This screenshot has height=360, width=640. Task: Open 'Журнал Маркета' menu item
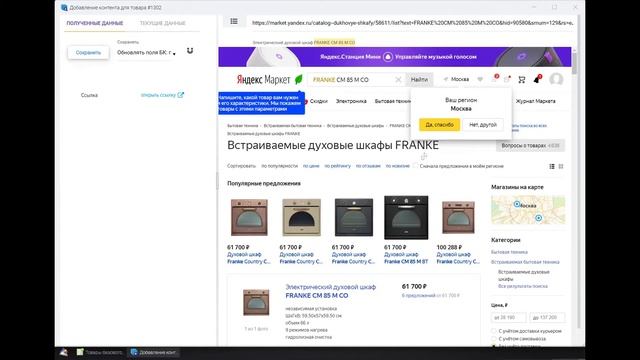[536, 101]
